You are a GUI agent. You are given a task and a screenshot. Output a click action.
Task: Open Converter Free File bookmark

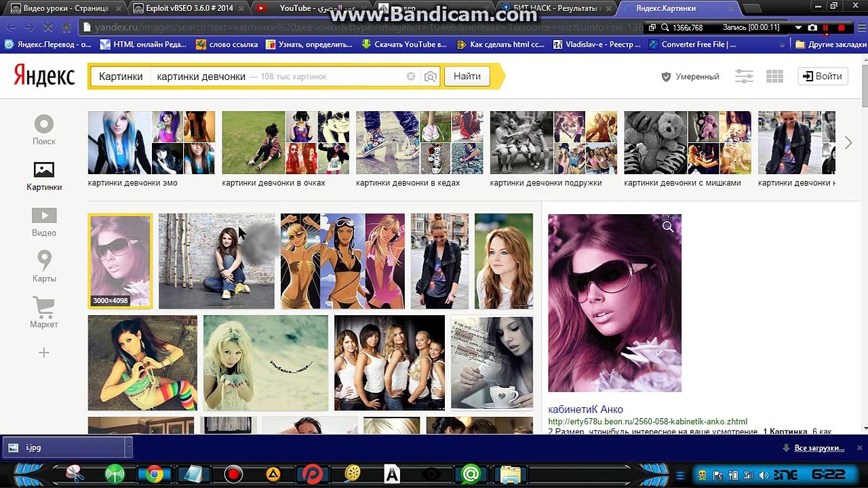[x=692, y=44]
